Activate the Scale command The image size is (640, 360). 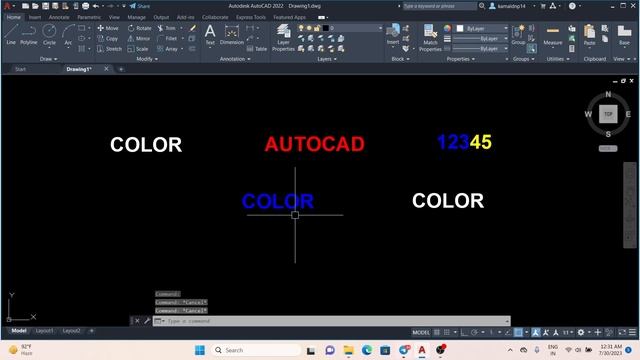pos(138,49)
